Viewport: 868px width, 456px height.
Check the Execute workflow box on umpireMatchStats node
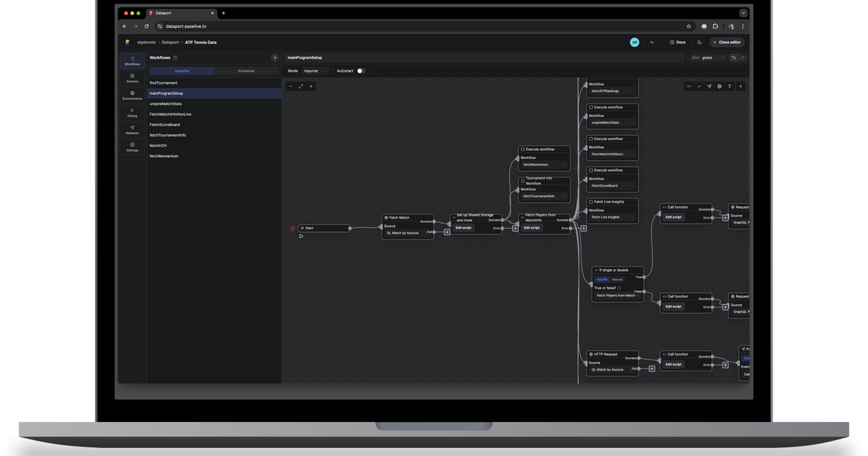click(x=592, y=106)
